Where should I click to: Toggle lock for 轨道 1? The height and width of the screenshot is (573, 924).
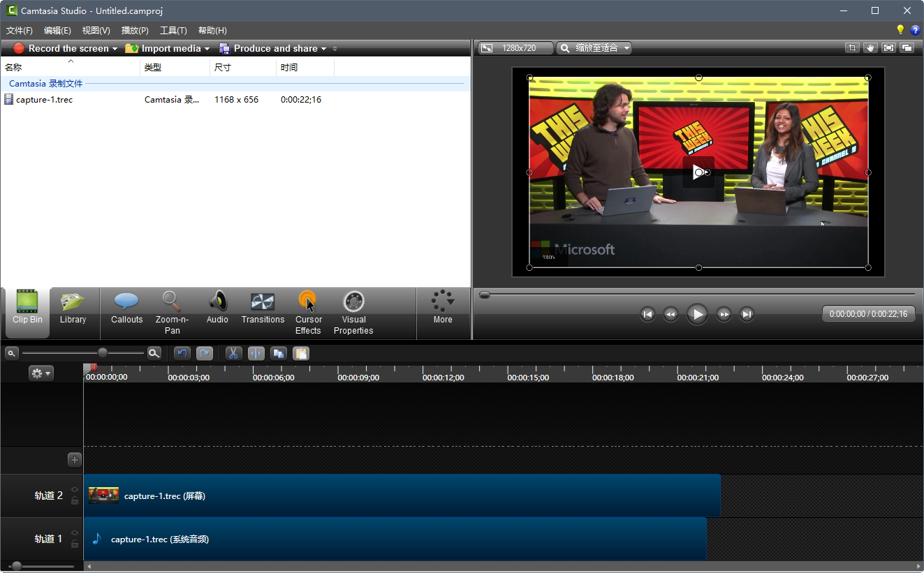(x=75, y=544)
